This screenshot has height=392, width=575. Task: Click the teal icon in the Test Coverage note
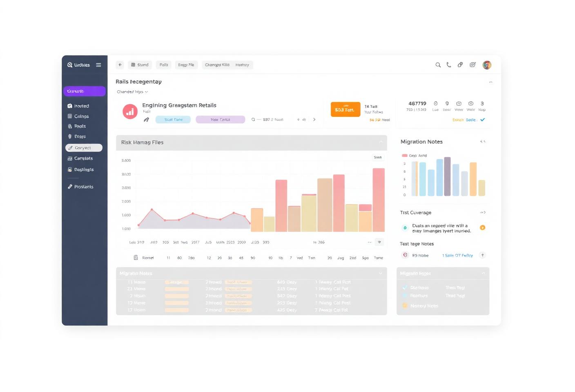tap(405, 228)
